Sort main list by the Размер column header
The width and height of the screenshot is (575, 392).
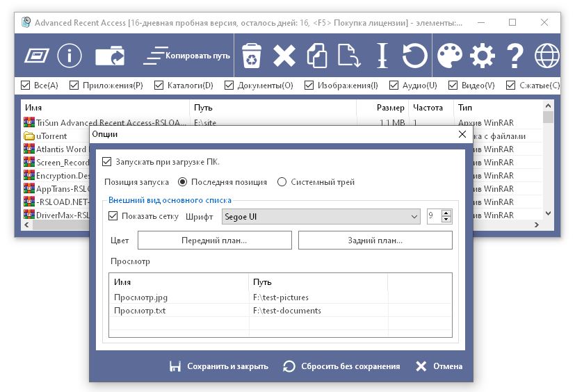382,108
